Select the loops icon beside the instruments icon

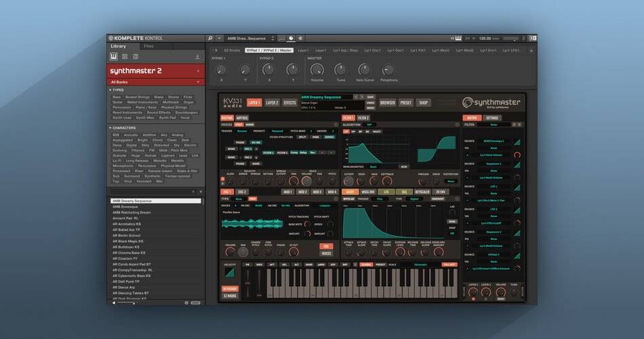[125, 57]
